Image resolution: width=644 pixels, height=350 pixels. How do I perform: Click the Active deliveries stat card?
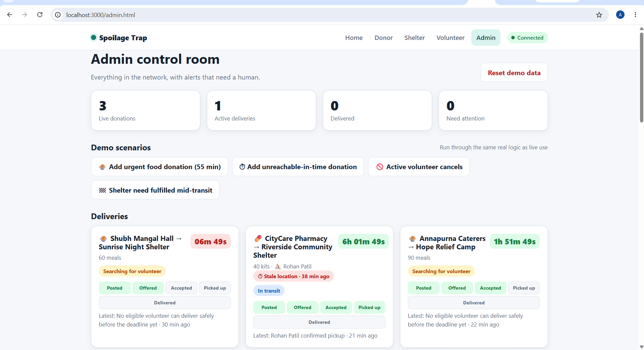click(x=261, y=110)
